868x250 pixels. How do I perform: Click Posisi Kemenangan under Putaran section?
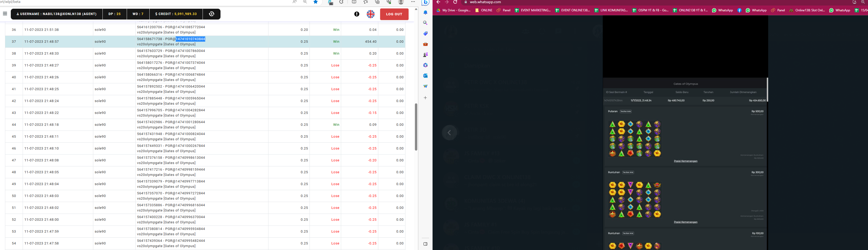pyautogui.click(x=685, y=161)
